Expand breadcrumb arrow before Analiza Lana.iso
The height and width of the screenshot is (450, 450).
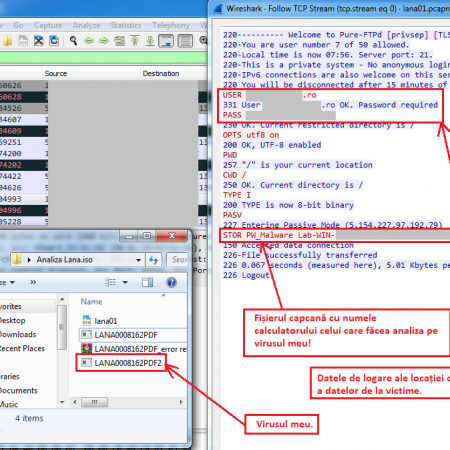point(29,260)
